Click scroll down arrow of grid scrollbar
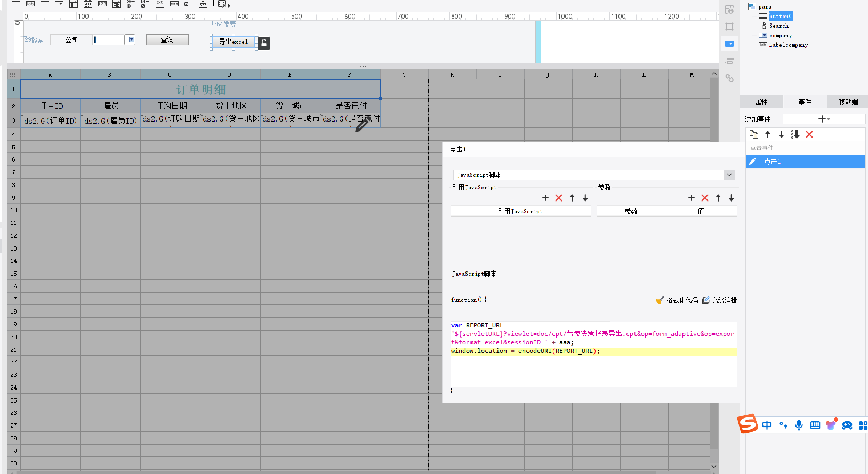 pos(714,467)
